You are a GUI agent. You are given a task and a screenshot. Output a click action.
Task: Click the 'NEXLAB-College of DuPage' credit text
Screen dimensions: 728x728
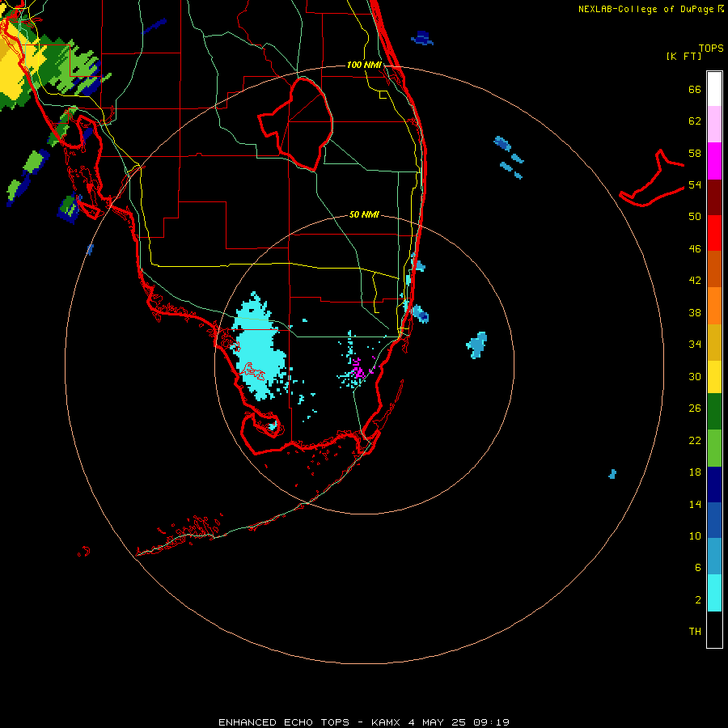(x=647, y=9)
